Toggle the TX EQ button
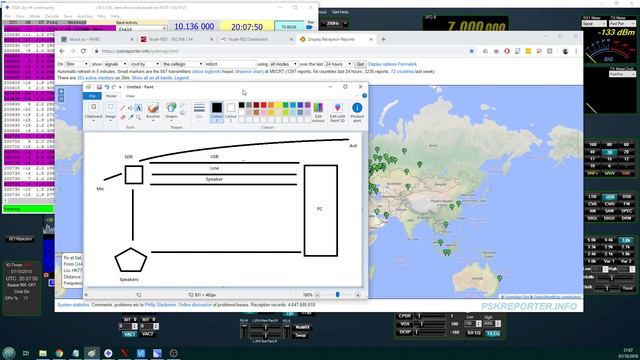Screen dimensions: 640x360 click(493, 333)
